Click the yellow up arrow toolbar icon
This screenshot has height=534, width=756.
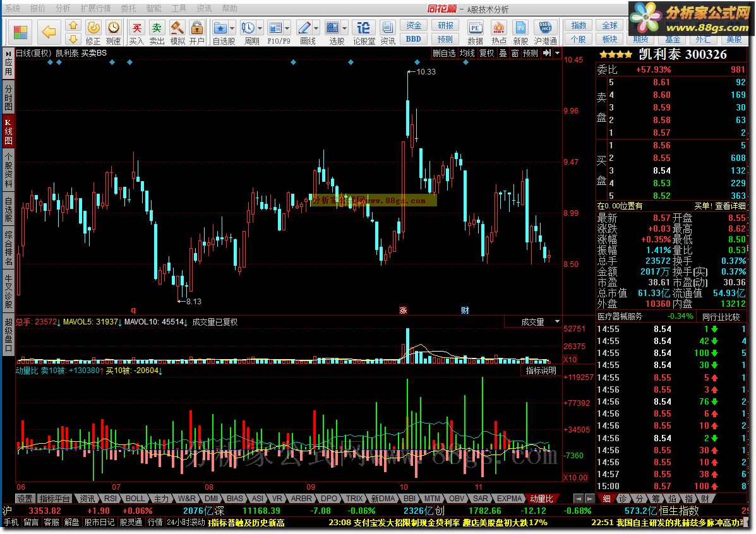73,25
